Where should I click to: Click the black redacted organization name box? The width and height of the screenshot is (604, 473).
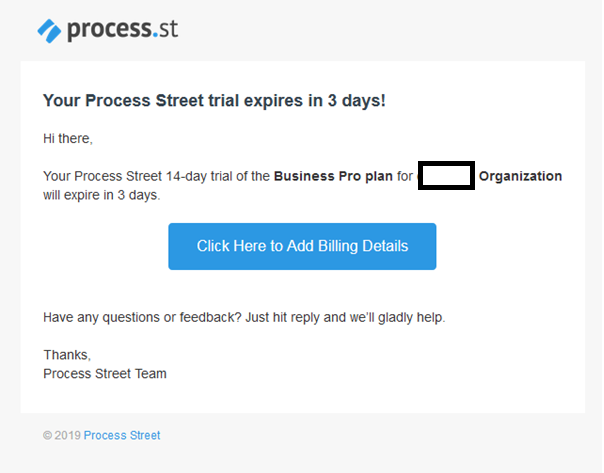coord(446,176)
